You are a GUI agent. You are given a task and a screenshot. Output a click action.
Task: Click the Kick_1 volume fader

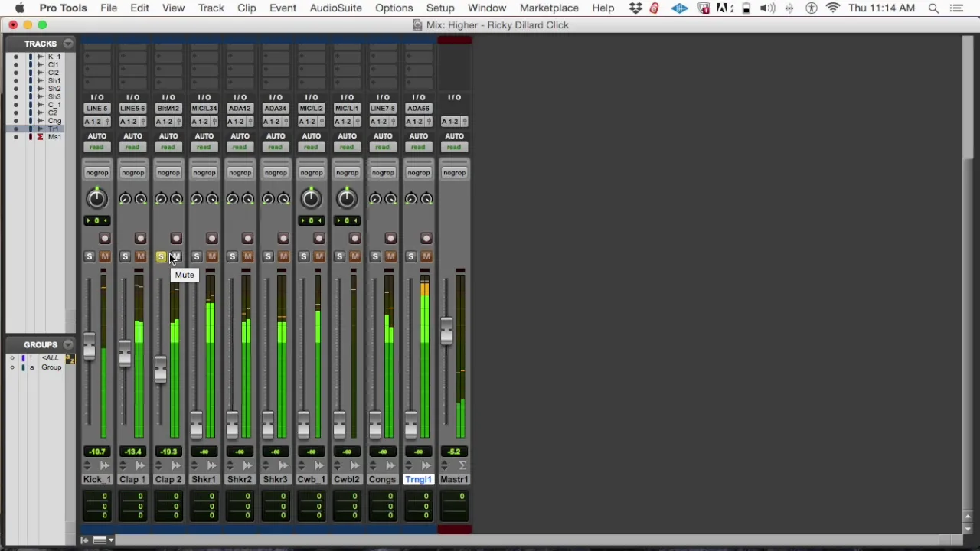pos(89,345)
